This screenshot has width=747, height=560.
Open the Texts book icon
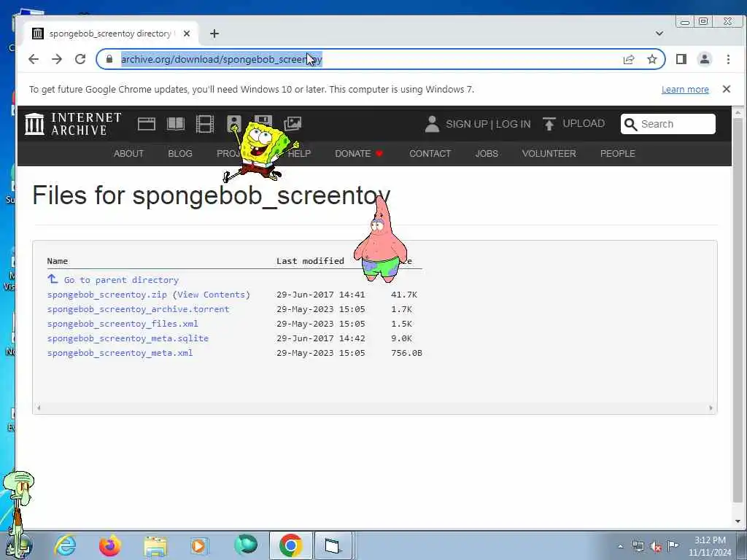pyautogui.click(x=175, y=124)
